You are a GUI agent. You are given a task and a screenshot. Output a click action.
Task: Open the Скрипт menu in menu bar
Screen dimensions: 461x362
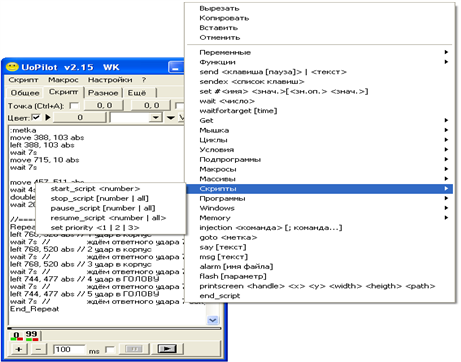pyautogui.click(x=23, y=80)
